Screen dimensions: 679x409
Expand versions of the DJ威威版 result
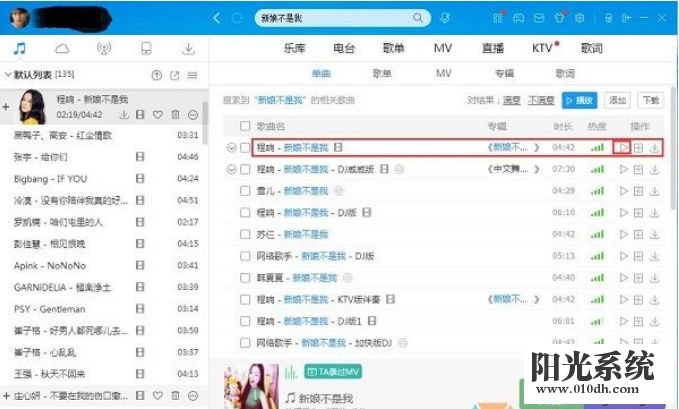click(232, 169)
